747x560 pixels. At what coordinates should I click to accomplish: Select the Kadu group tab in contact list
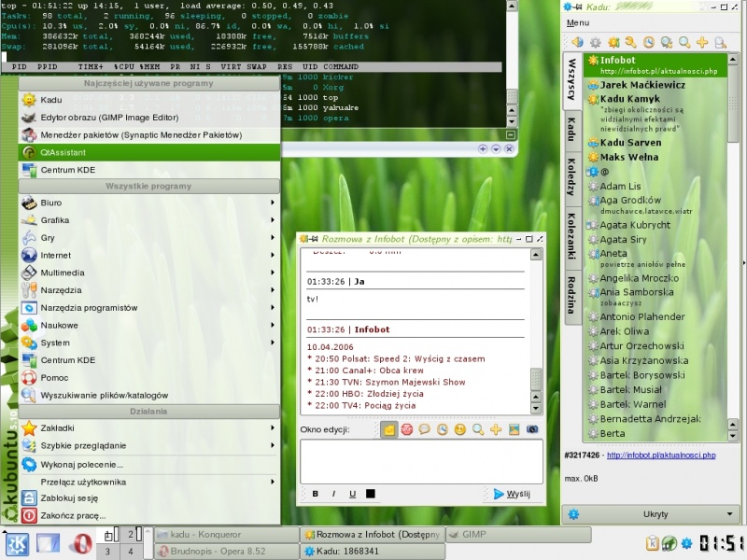(571, 130)
